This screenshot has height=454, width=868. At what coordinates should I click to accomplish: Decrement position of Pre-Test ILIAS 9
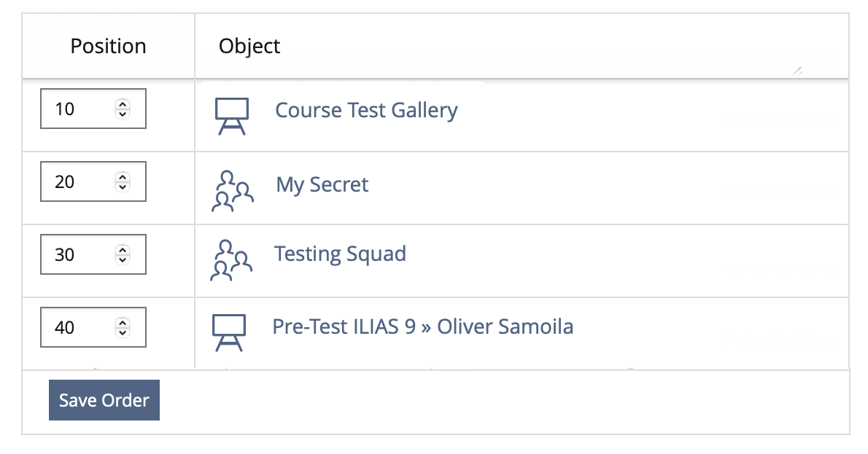coord(123,332)
